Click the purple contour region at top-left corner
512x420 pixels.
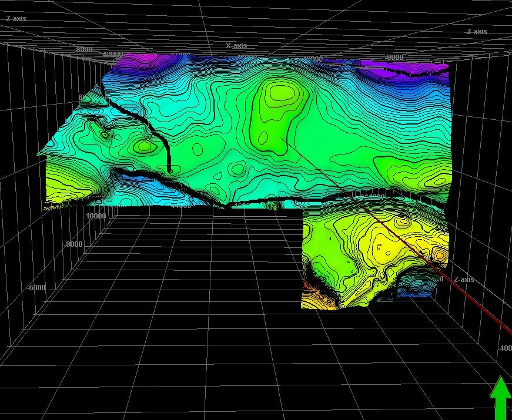pos(141,61)
